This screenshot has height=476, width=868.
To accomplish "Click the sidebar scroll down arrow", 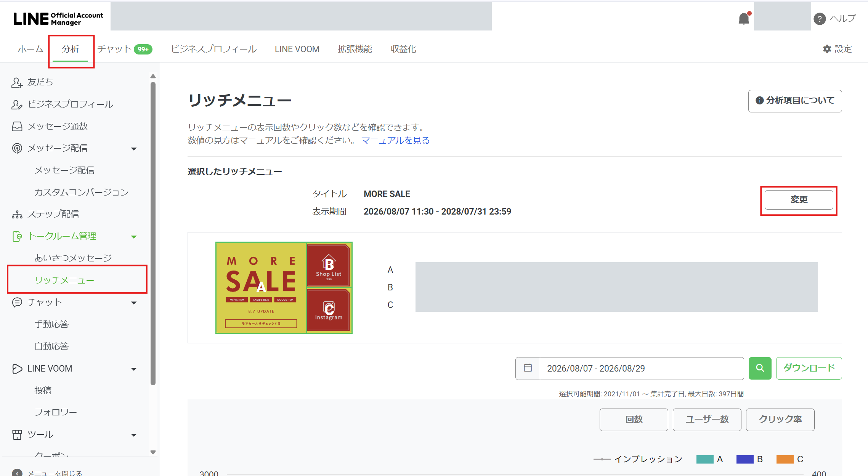I will click(x=153, y=452).
